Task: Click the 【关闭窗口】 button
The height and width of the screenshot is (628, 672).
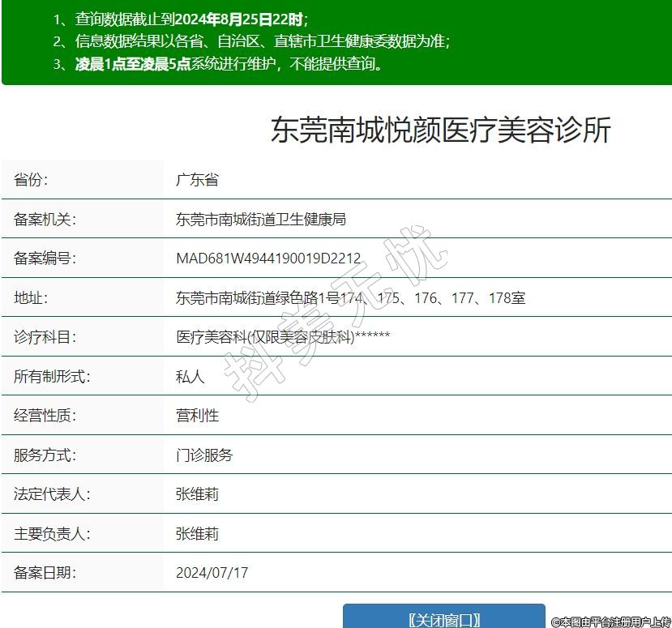Action: click(x=443, y=618)
